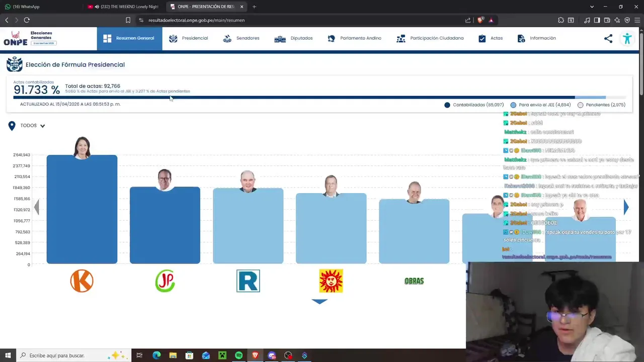Go back in browser history
644x362 pixels.
point(7,20)
